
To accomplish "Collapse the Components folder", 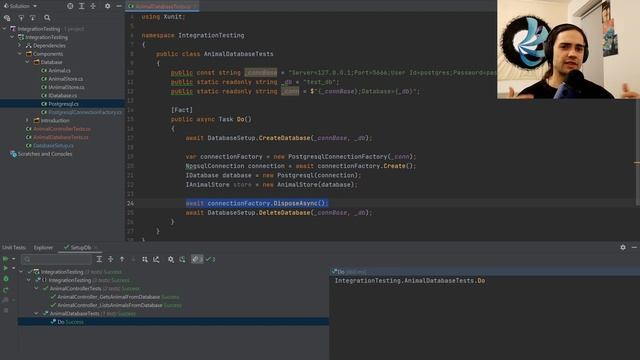I will [x=20, y=54].
